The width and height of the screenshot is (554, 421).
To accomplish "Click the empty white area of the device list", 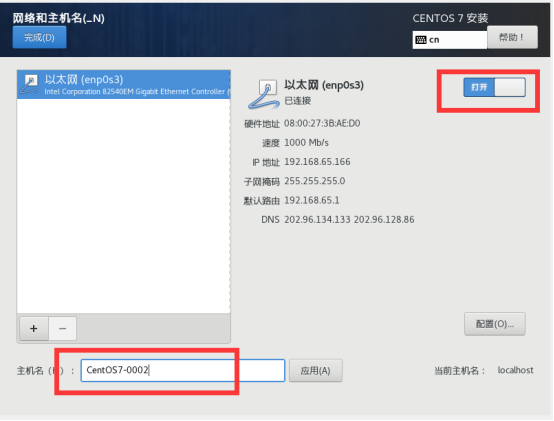I will click(124, 206).
